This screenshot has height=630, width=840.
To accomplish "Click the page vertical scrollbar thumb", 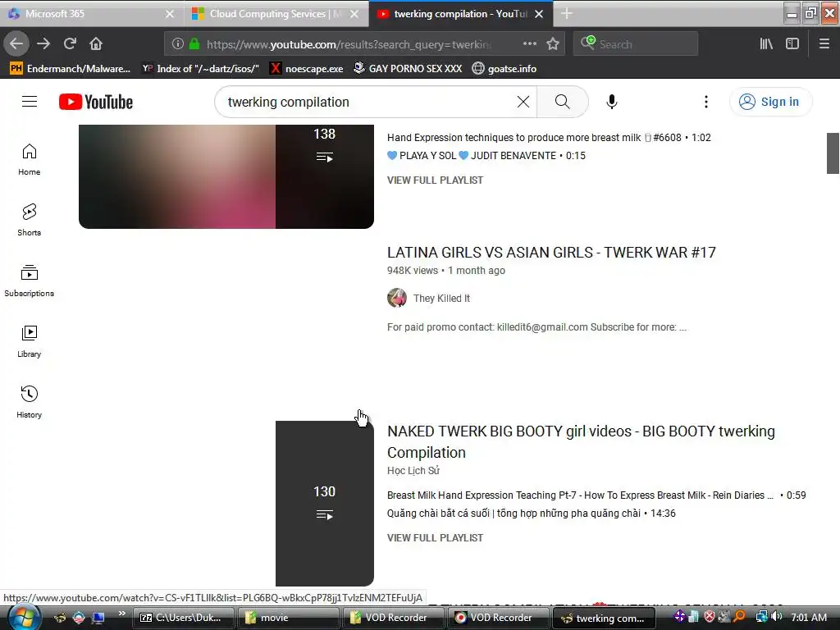I will point(833,153).
